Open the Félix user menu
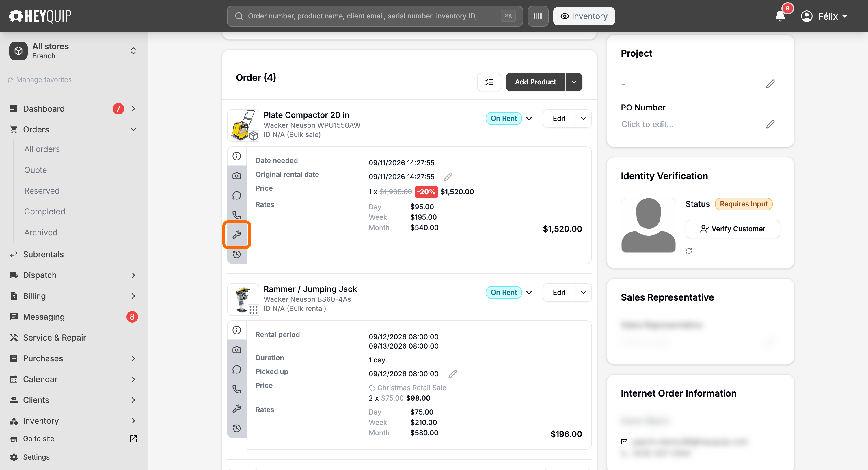The image size is (868, 470). 824,16
